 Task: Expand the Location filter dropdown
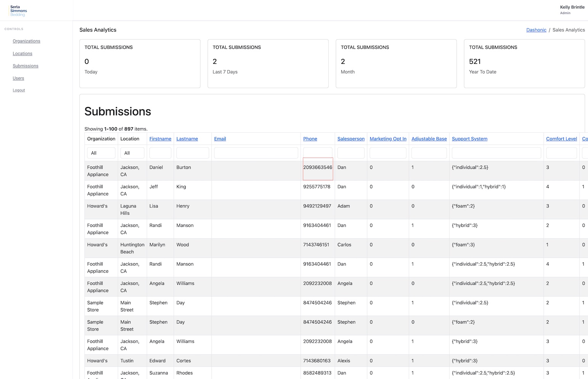(x=132, y=153)
